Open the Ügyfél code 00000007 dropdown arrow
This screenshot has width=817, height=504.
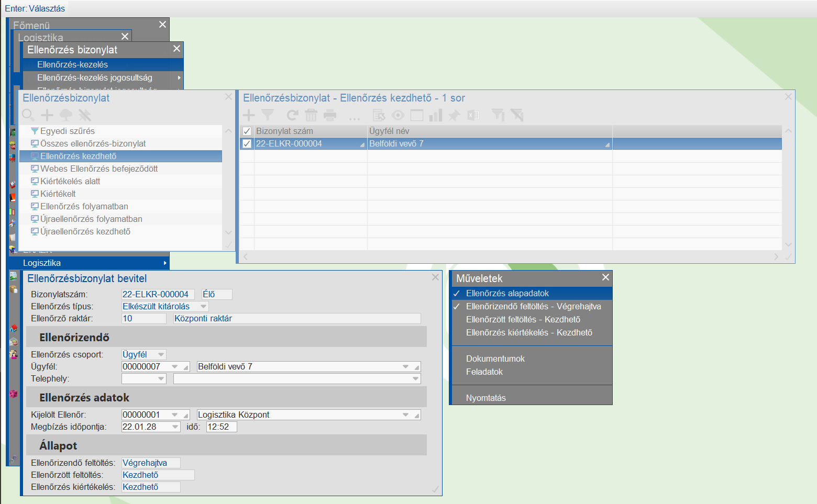[174, 366]
